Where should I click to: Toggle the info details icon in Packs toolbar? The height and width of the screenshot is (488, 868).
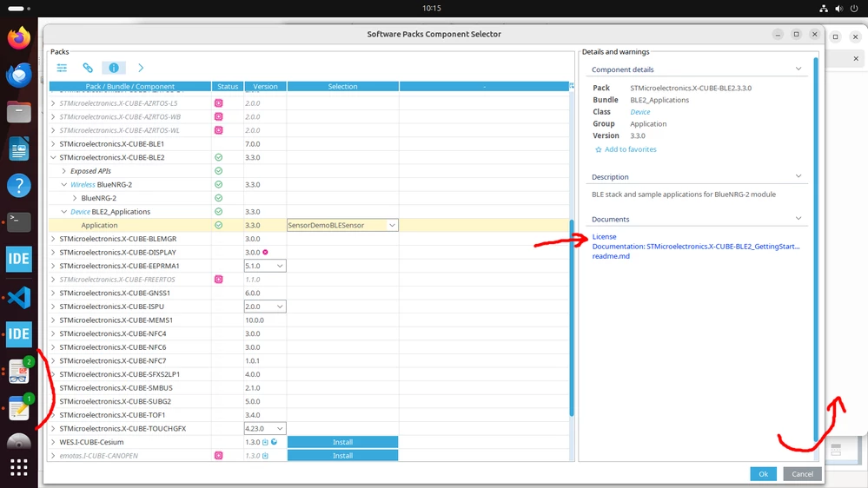pyautogui.click(x=114, y=68)
